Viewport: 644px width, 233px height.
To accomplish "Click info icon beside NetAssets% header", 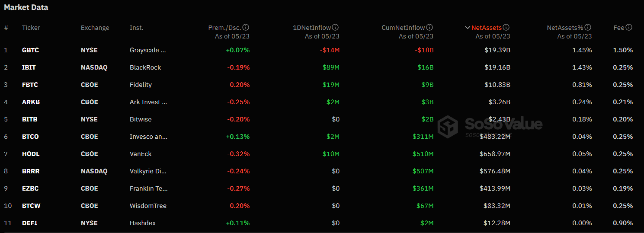I will (x=588, y=28).
